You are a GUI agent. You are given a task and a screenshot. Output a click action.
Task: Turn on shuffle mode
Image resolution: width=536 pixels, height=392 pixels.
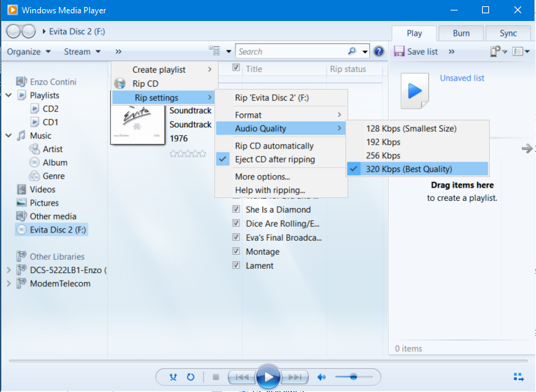tap(173, 377)
